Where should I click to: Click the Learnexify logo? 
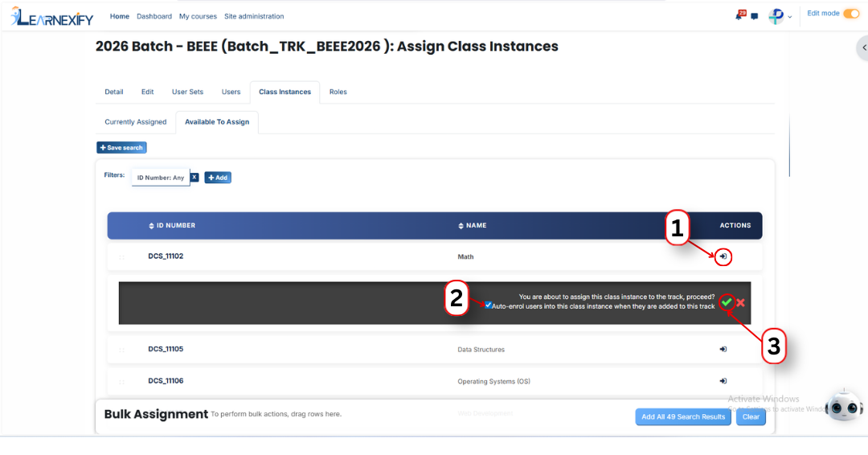click(x=52, y=17)
